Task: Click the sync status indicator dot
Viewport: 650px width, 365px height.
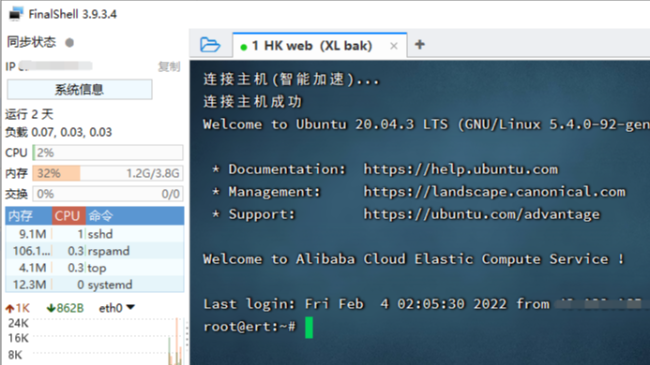Action: (70, 42)
